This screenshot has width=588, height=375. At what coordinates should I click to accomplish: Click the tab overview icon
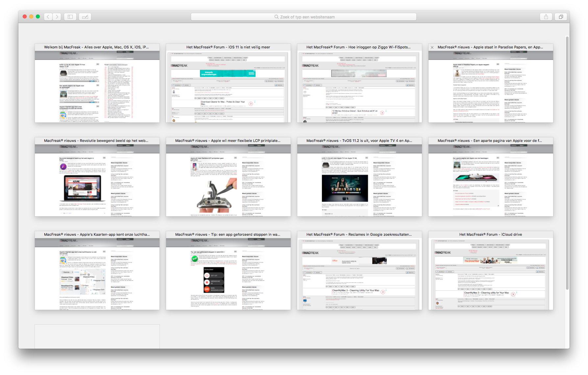pos(561,17)
